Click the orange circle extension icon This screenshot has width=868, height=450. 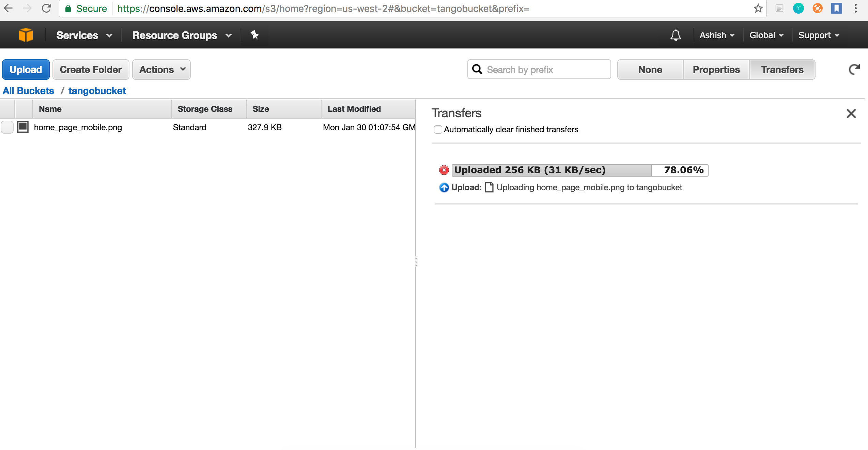point(818,8)
